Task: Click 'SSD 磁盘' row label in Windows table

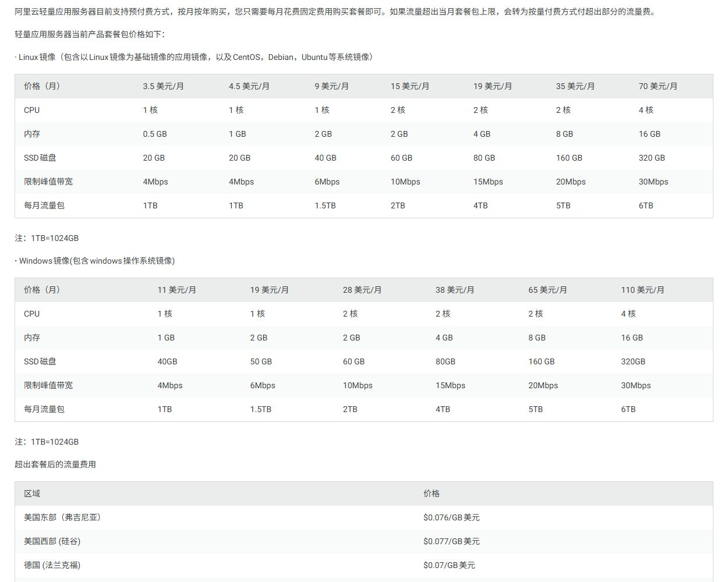Action: [x=40, y=361]
